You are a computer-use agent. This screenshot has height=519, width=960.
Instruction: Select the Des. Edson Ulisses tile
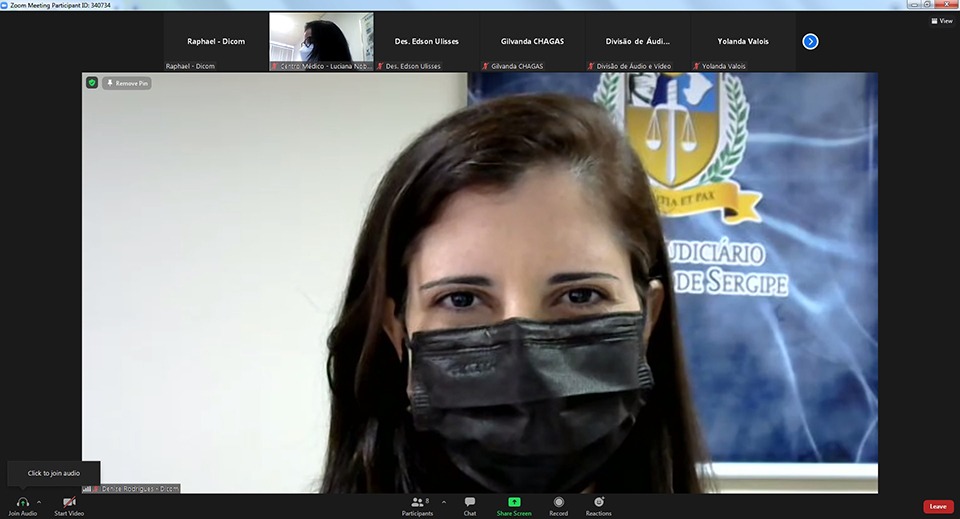(x=426, y=42)
